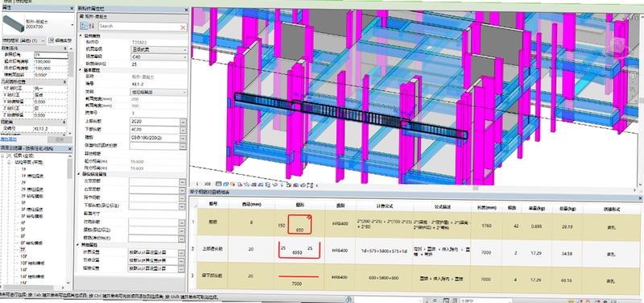Select formula cell 600+5800+600
The image size is (644, 303).
pos(385,278)
